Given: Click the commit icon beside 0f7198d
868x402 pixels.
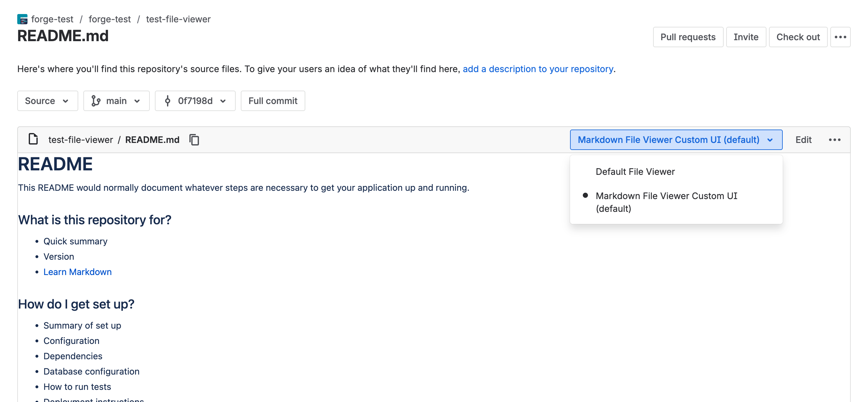Looking at the screenshot, I should [x=167, y=101].
